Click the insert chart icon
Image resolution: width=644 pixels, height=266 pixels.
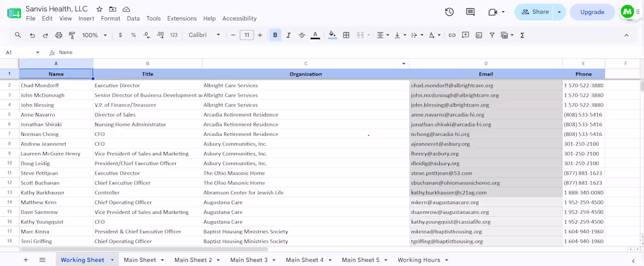[x=478, y=35]
